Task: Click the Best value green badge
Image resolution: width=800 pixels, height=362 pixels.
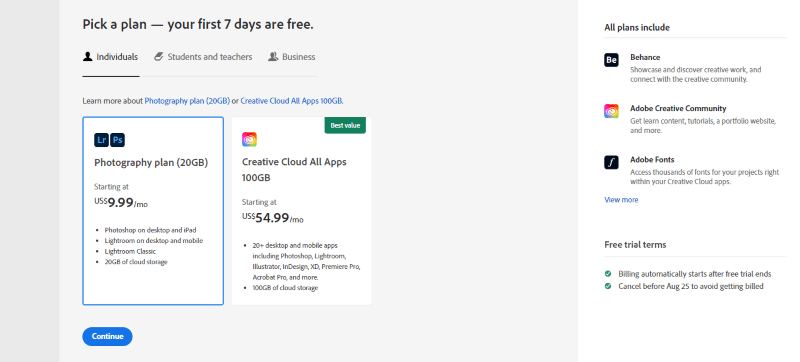Action: tap(345, 125)
